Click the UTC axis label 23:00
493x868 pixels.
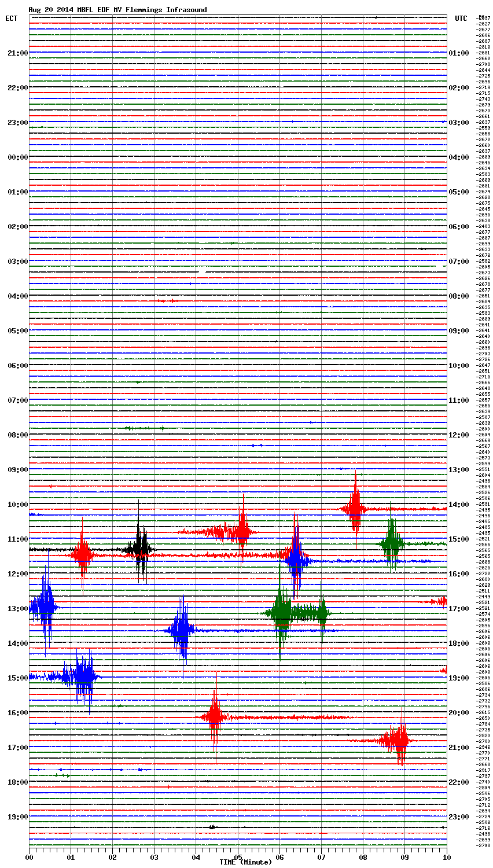(459, 817)
